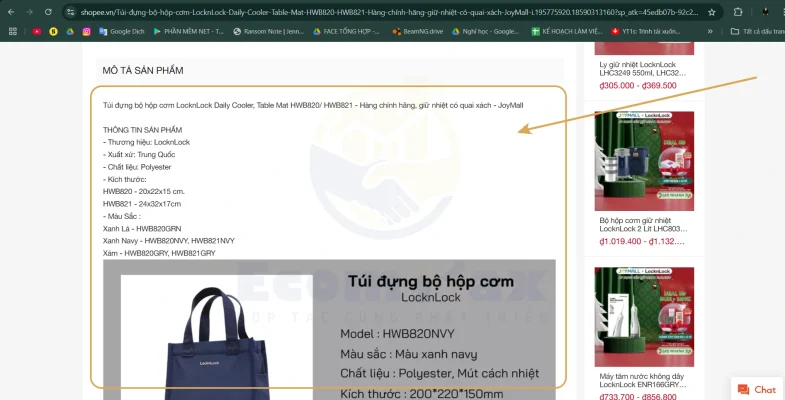Viewport: 785px width, 400px height.
Task: Click the HWB821 - 24x32x17cm line
Action: [x=142, y=204]
